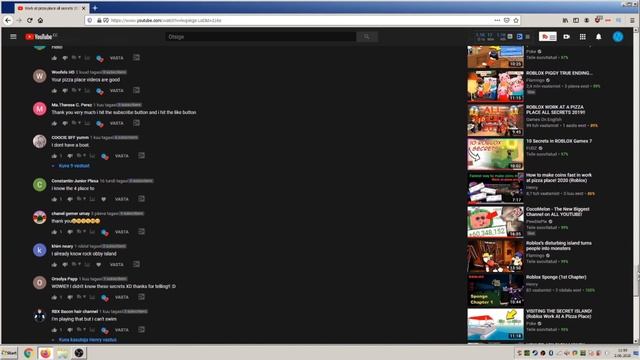Open the Roblox disturbing island video thumbnail
The height and width of the screenshot is (360, 640).
click(x=495, y=256)
